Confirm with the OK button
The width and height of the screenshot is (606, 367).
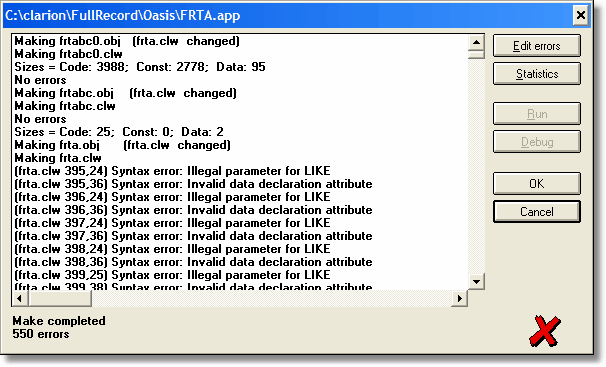pos(536,184)
